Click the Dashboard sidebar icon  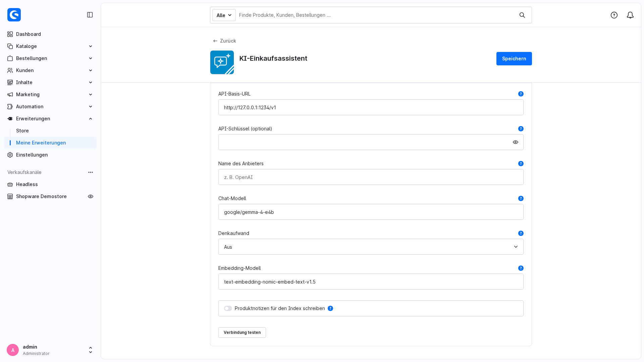pyautogui.click(x=10, y=34)
